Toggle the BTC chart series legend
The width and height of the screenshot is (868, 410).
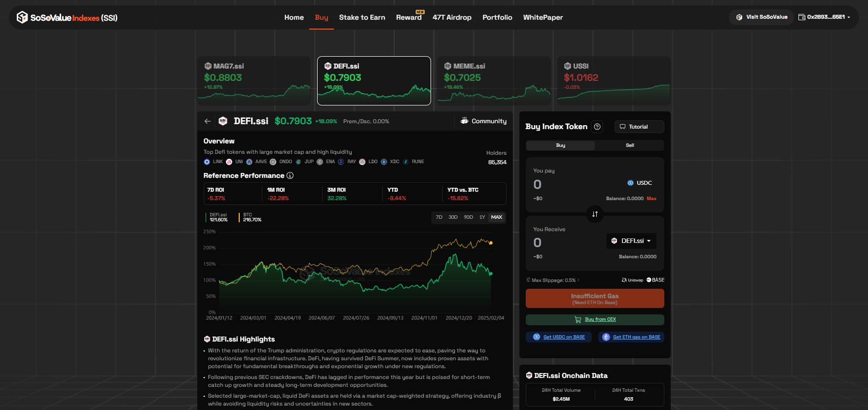pyautogui.click(x=250, y=217)
